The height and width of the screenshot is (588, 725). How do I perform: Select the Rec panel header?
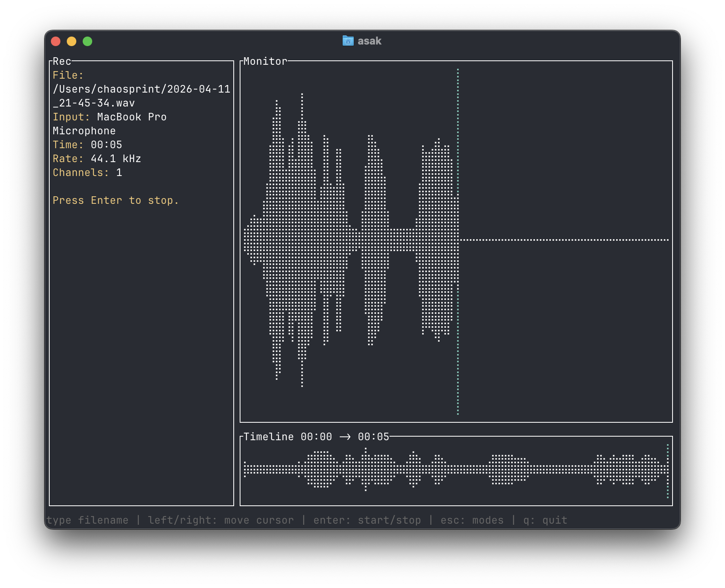[x=62, y=61]
